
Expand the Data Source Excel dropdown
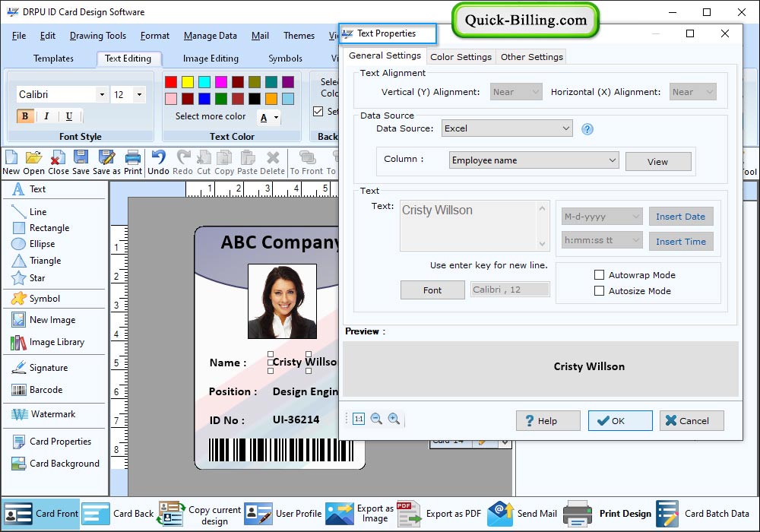(507, 128)
